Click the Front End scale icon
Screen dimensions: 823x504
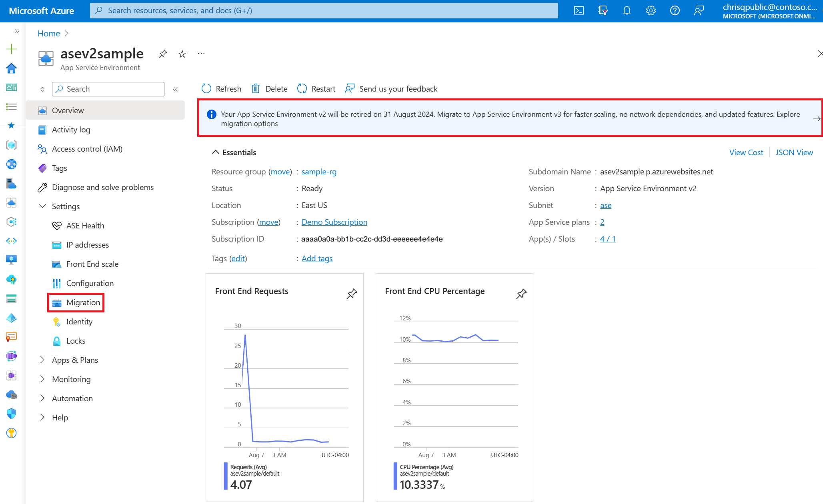tap(56, 264)
